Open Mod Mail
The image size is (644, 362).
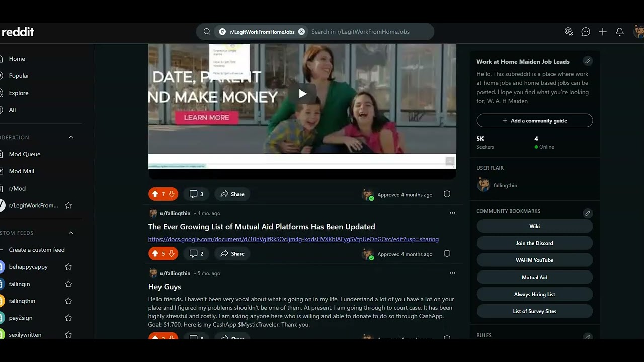pos(21,171)
